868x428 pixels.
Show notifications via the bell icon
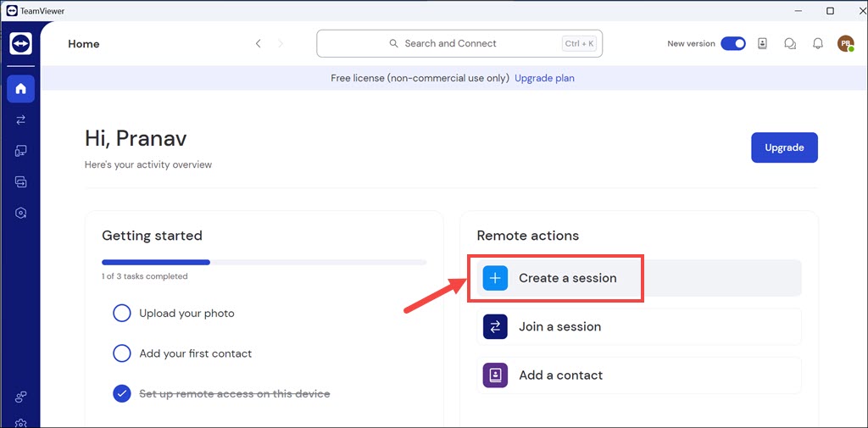[x=818, y=44]
